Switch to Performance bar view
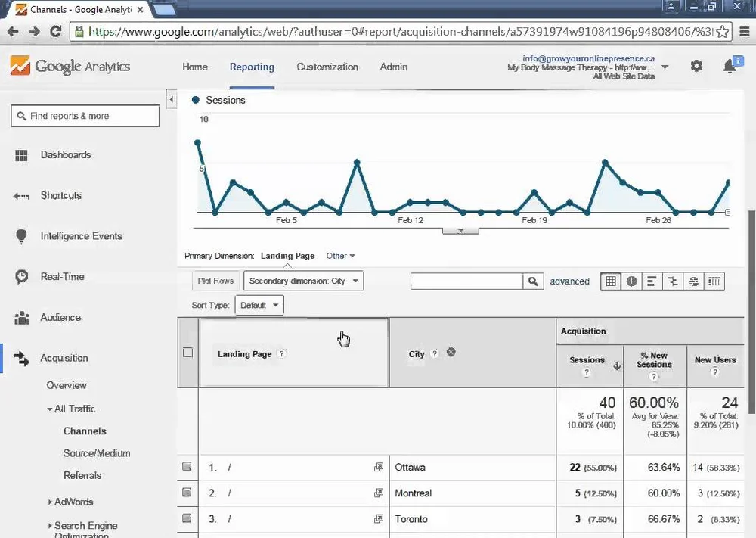This screenshot has height=538, width=756. (652, 281)
